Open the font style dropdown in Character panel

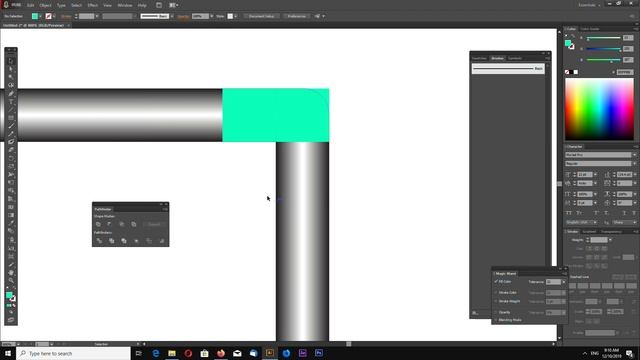[x=634, y=164]
